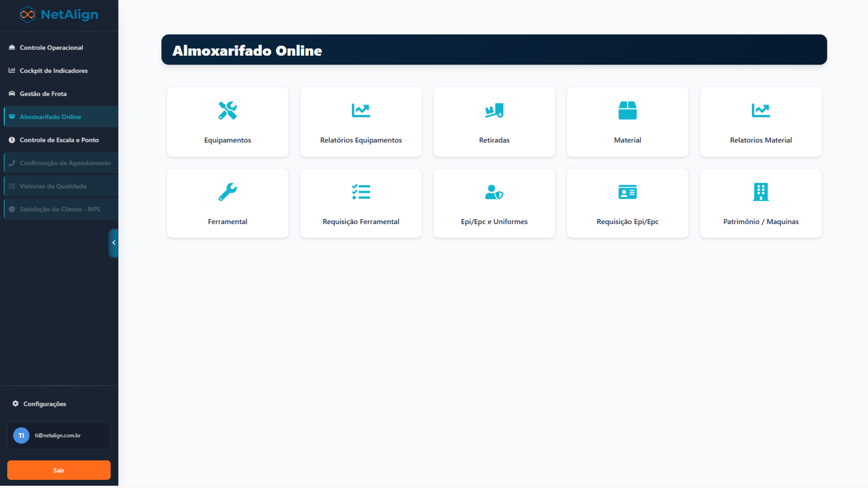Open the Patrimônio / Maquinas building icon
The width and height of the screenshot is (868, 488).
click(x=761, y=192)
